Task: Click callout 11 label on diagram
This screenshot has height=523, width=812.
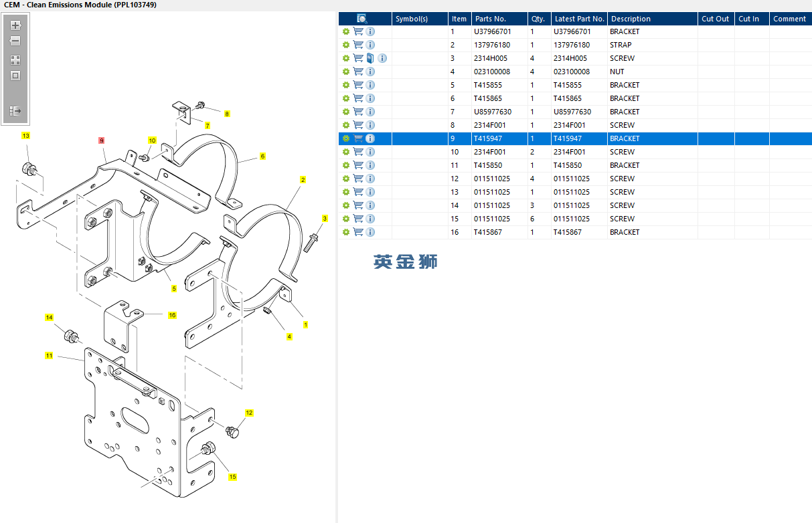Action: point(49,356)
